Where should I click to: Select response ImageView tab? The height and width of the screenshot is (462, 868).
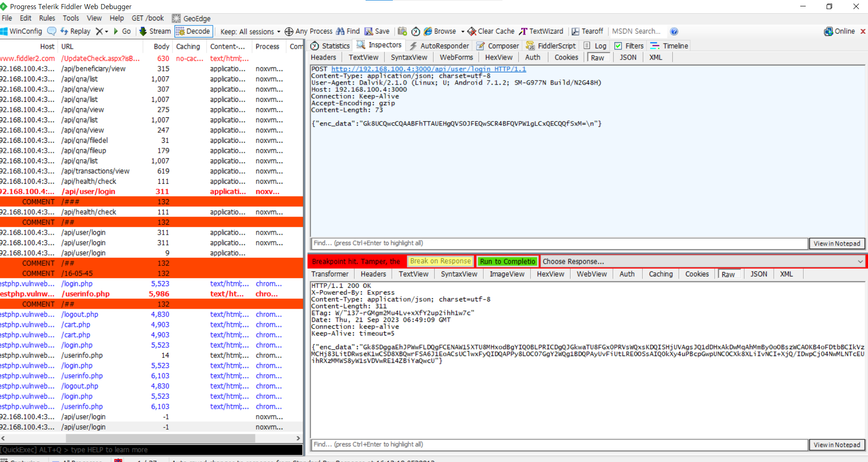coord(507,274)
